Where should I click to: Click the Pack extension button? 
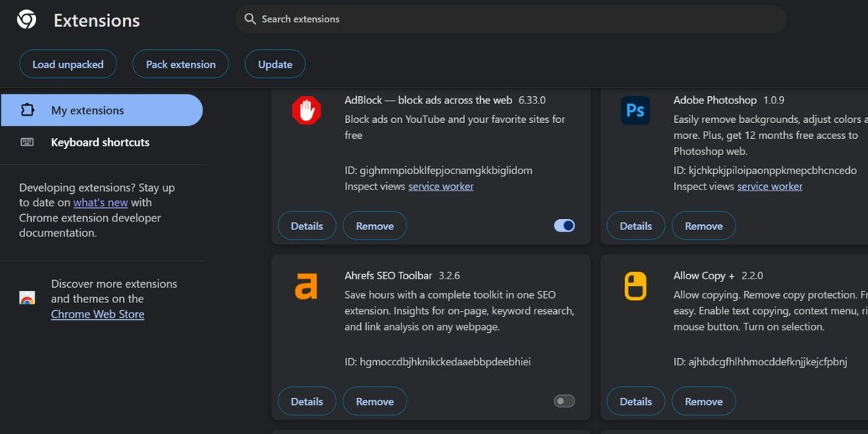coord(180,64)
